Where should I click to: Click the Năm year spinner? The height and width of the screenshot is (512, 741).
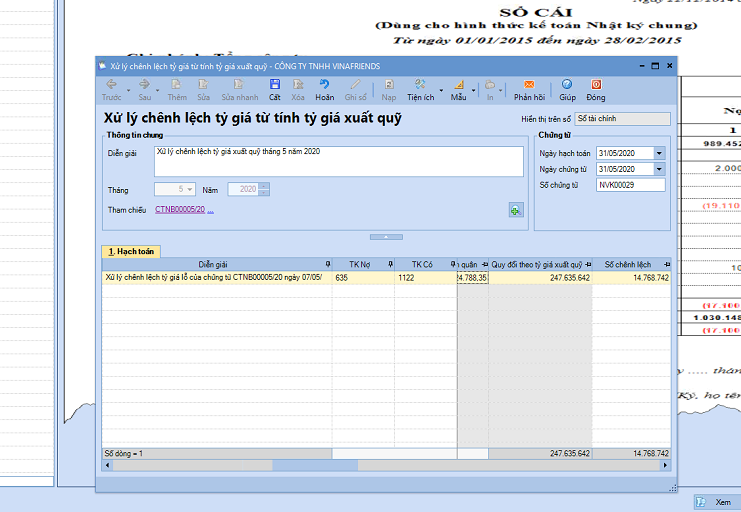point(265,189)
